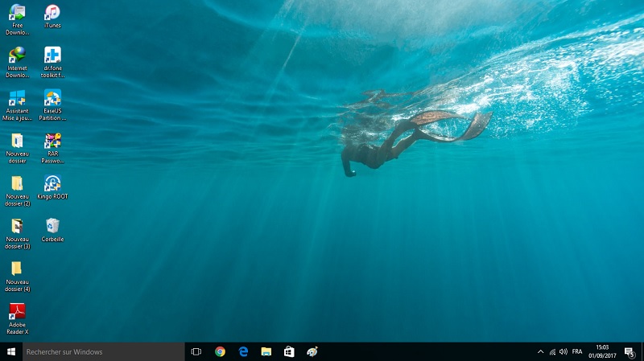The image size is (644, 361).
Task: Select Assistant Mise à jour icon
Action: [17, 105]
